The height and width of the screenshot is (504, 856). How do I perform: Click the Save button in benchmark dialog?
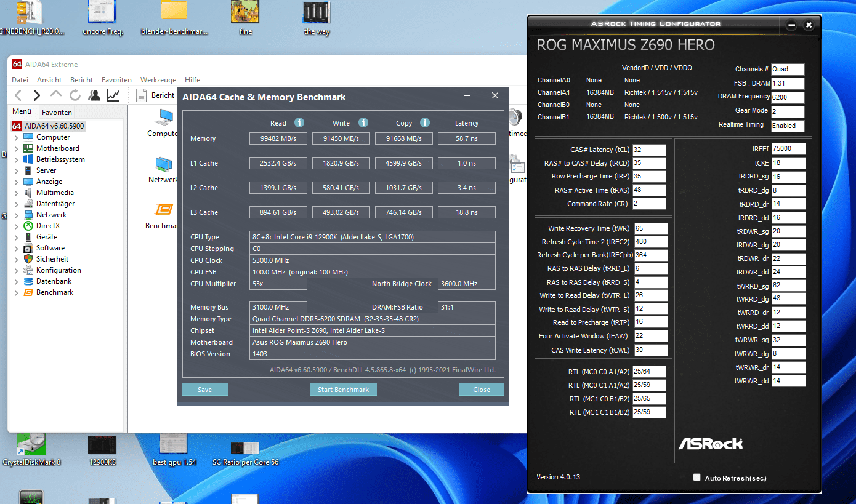205,390
